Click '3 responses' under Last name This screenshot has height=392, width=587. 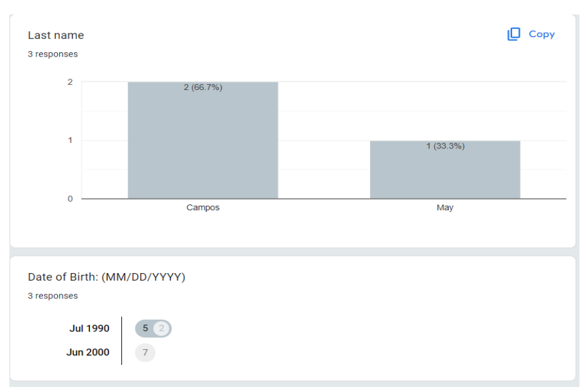click(53, 54)
